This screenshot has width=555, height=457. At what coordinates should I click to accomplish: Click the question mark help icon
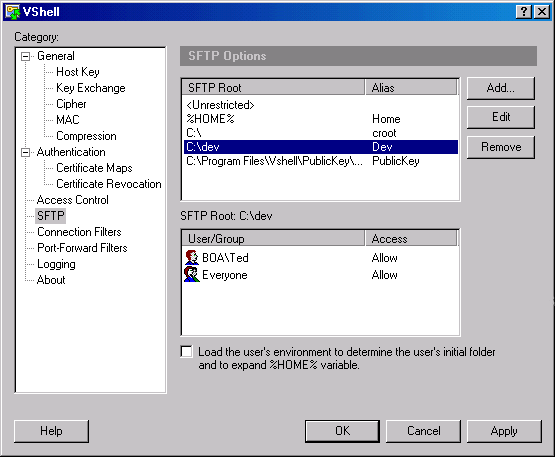(523, 12)
